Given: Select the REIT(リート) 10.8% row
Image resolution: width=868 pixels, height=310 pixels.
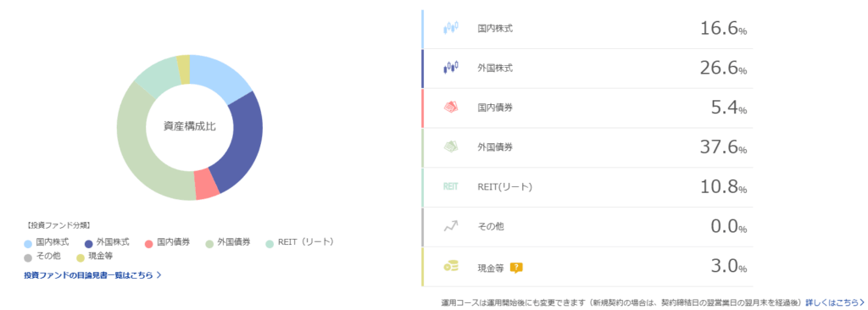Looking at the screenshot, I should pos(587,187).
